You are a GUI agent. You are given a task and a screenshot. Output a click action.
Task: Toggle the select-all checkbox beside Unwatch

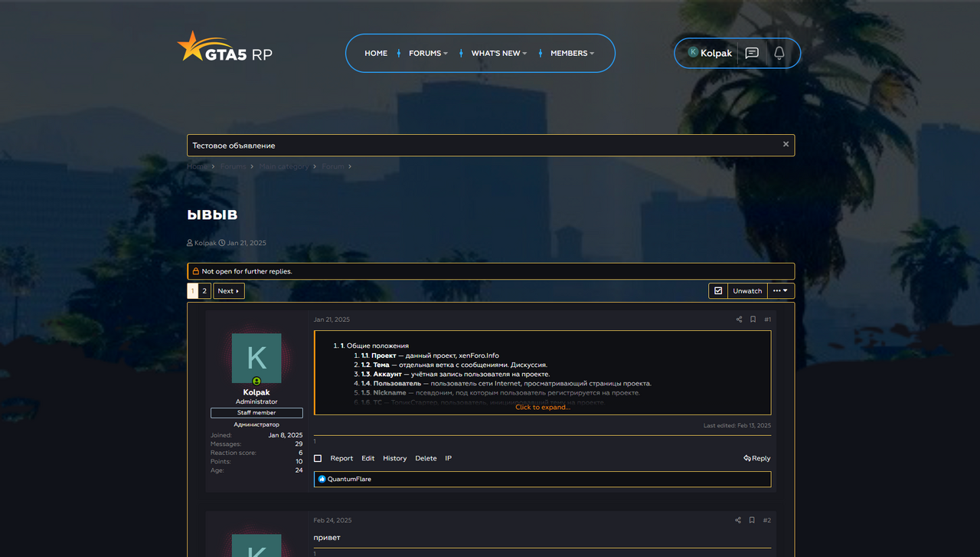[718, 291]
